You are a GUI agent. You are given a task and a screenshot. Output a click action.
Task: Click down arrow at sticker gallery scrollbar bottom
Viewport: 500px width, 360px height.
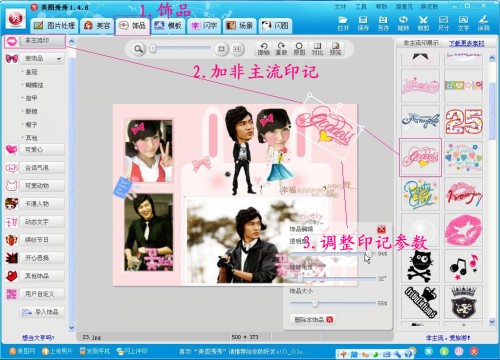point(492,322)
